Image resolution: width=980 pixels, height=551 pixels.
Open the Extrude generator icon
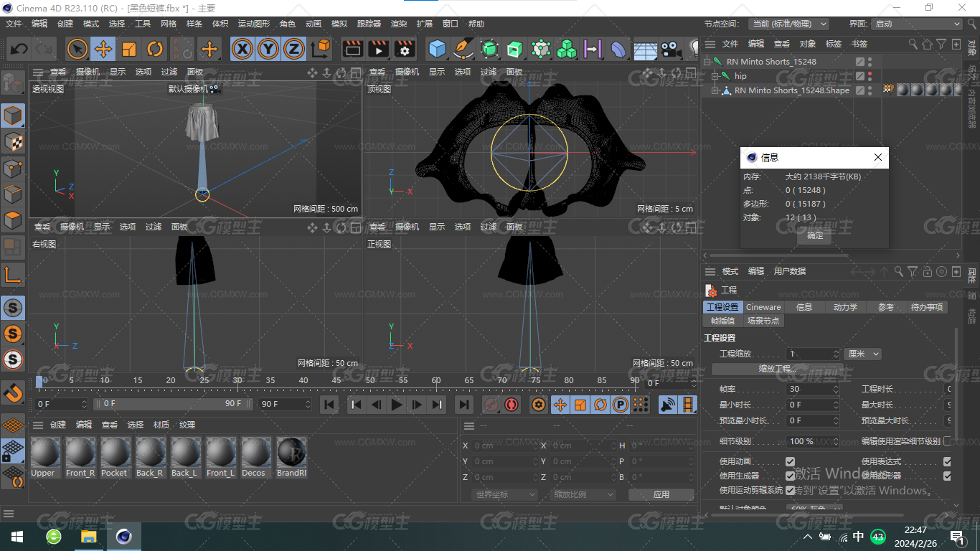(x=515, y=49)
